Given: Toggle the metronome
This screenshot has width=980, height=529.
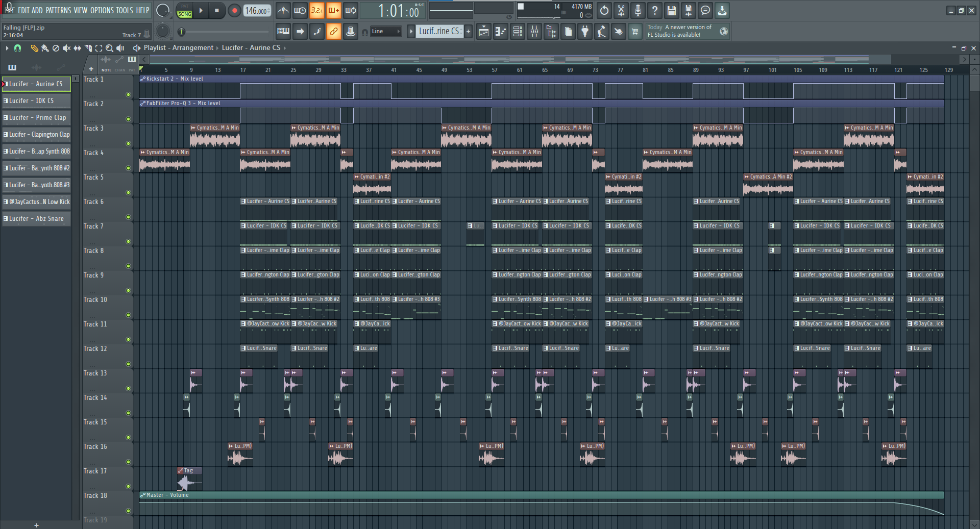Looking at the screenshot, I should (x=283, y=10).
